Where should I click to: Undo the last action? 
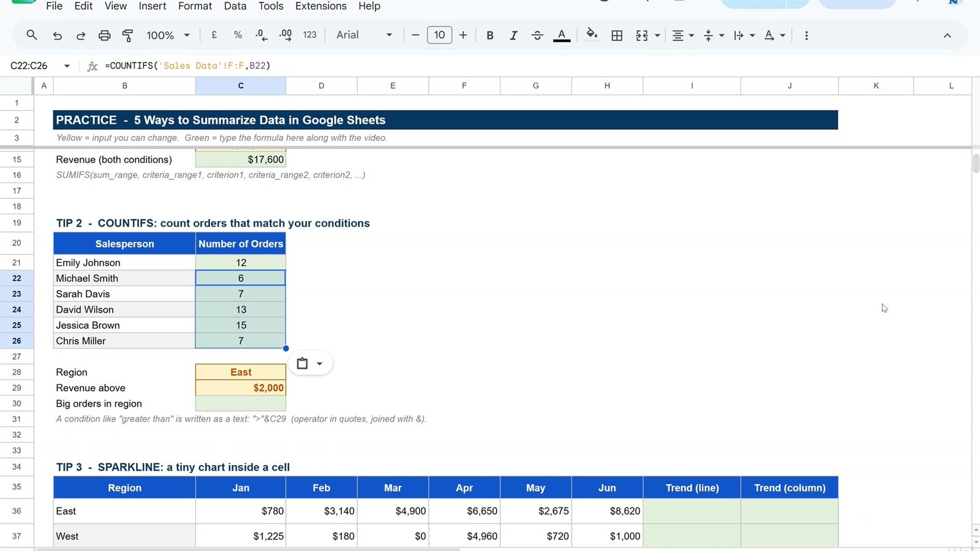58,36
